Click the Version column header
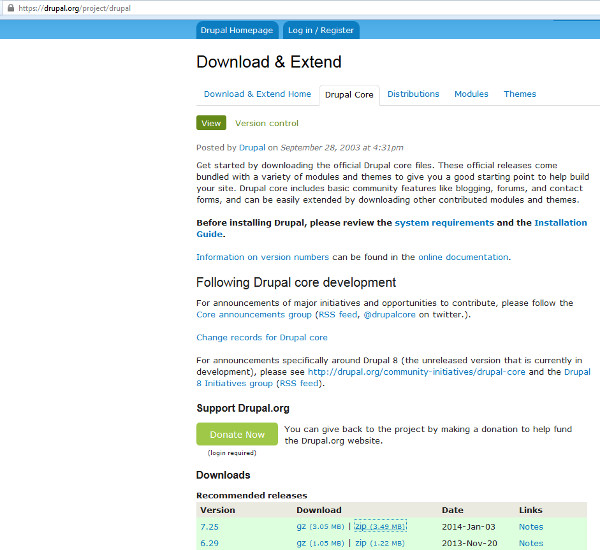Image resolution: width=600 pixels, height=550 pixels. click(x=218, y=510)
